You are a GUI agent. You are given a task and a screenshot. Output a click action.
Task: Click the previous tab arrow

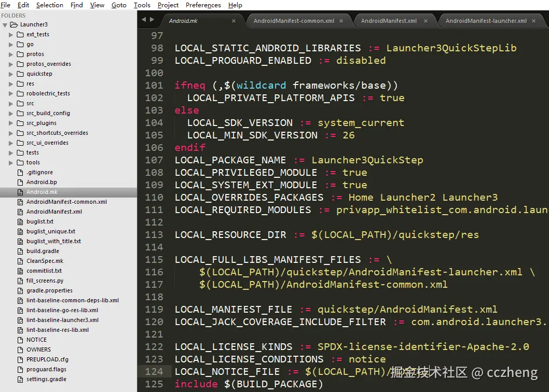[144, 20]
